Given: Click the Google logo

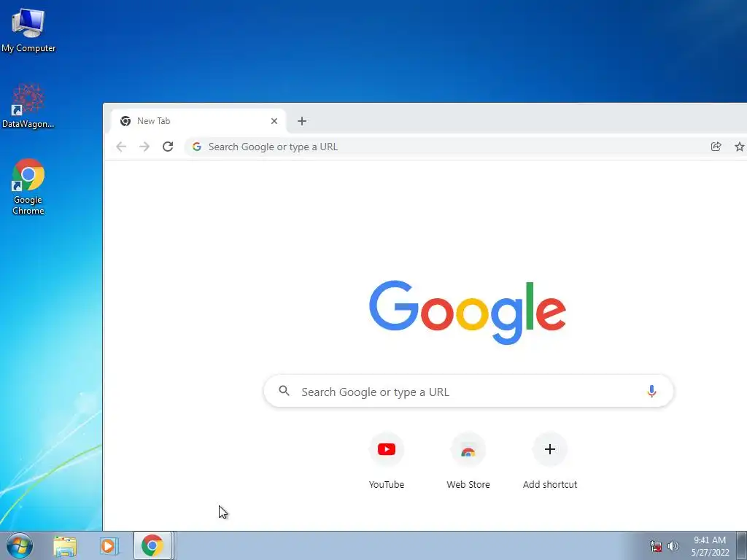Looking at the screenshot, I should [468, 312].
